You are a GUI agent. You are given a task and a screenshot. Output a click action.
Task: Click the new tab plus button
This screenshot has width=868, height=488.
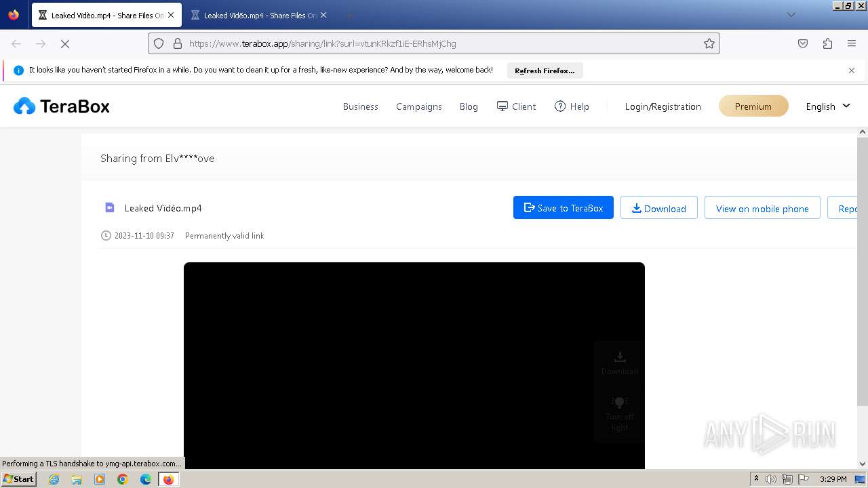point(349,15)
